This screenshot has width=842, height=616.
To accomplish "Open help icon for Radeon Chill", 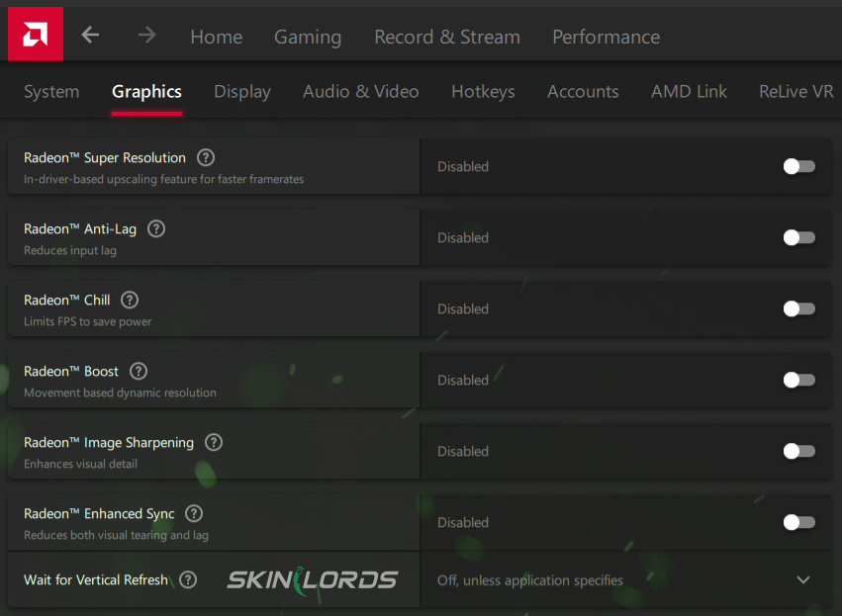I will tap(130, 300).
